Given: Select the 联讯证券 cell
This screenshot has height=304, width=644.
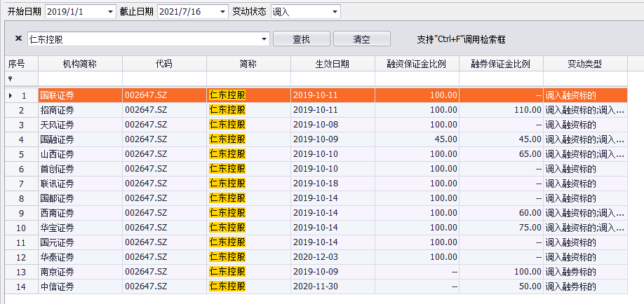Looking at the screenshot, I should coord(80,184).
